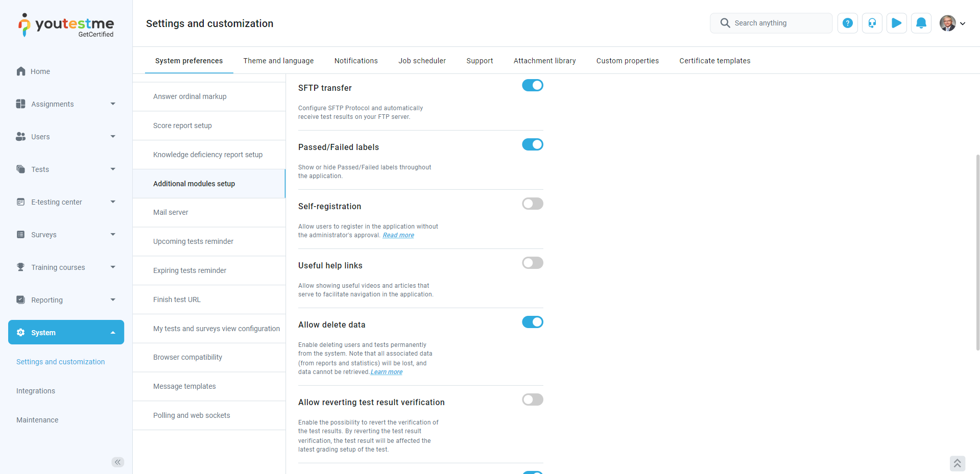Click the scroll-to-top arrow icon
Viewport: 980px width, 474px height.
pyautogui.click(x=957, y=463)
